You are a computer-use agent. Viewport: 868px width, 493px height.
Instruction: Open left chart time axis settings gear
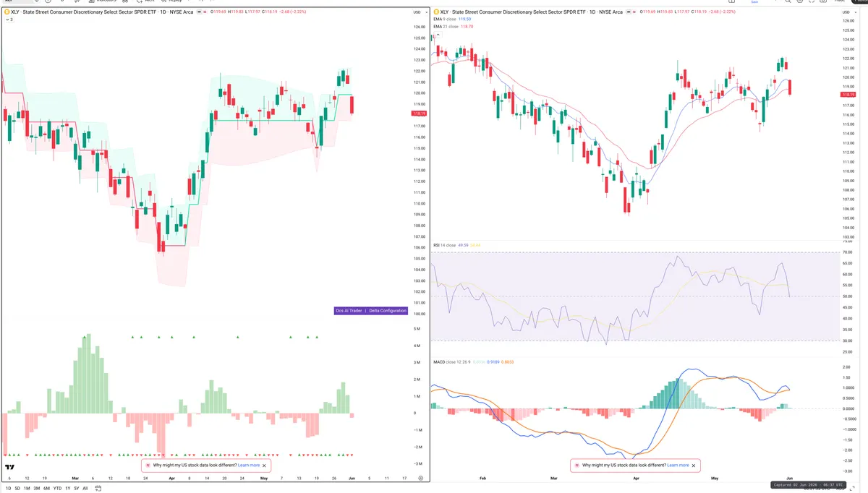(420, 478)
